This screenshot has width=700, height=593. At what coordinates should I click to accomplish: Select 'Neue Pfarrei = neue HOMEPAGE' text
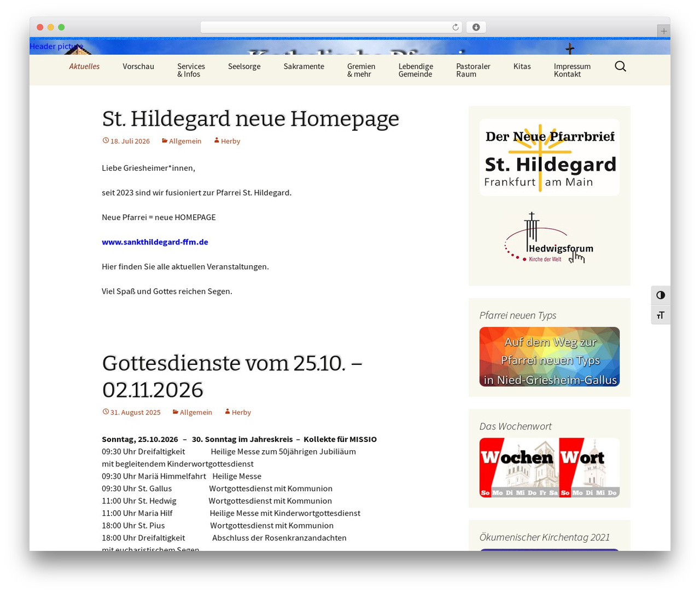[159, 217]
